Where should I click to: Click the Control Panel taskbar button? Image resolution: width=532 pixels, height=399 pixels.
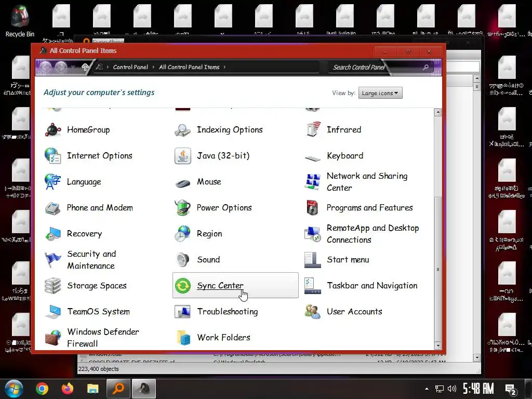point(144,389)
